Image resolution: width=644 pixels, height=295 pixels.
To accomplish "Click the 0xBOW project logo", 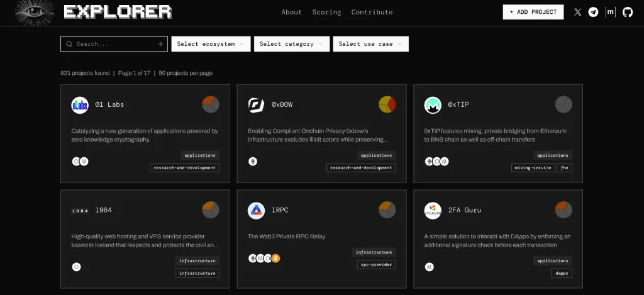I will click(257, 105).
